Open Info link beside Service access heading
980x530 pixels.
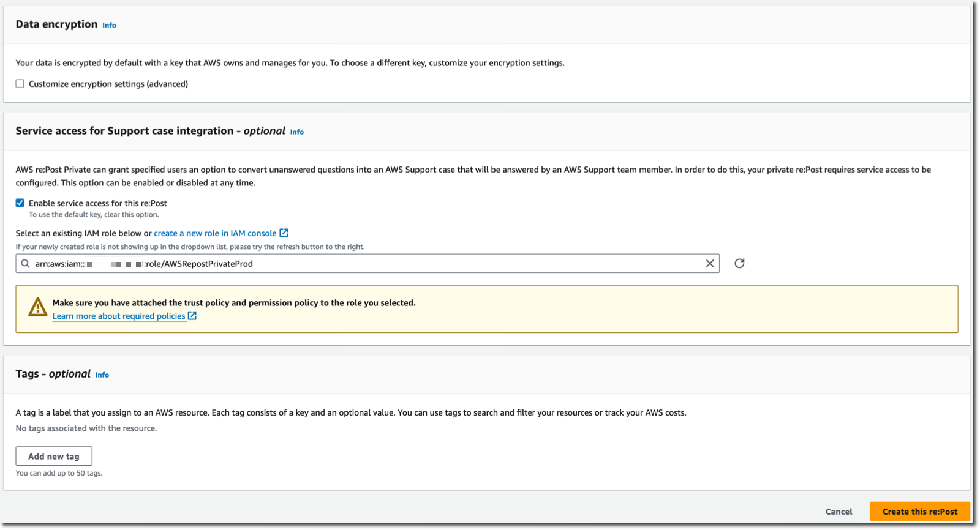(297, 132)
